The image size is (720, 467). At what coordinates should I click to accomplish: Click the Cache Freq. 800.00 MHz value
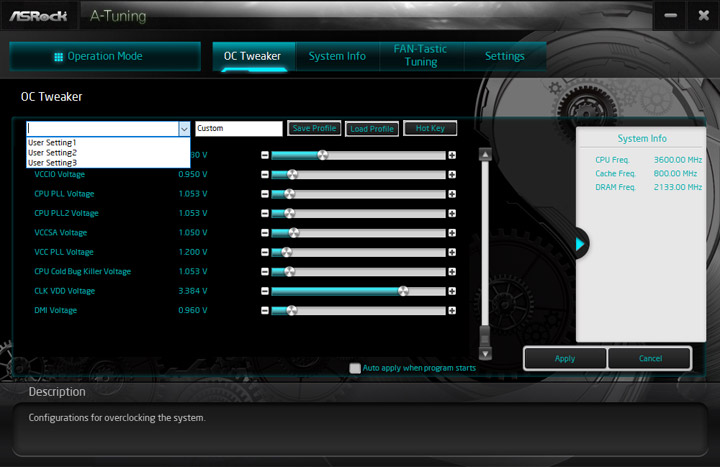pyautogui.click(x=675, y=174)
